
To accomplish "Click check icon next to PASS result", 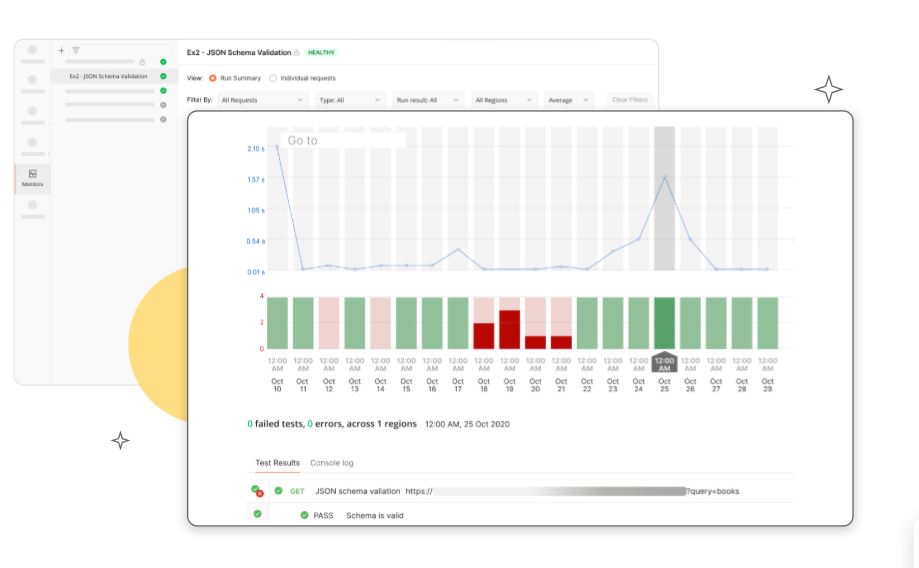I will (305, 515).
